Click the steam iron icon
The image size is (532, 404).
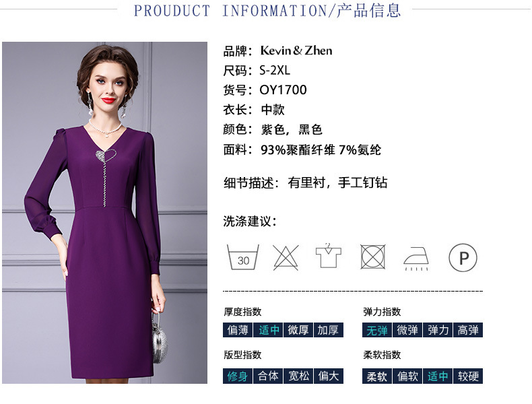pyautogui.click(x=416, y=259)
